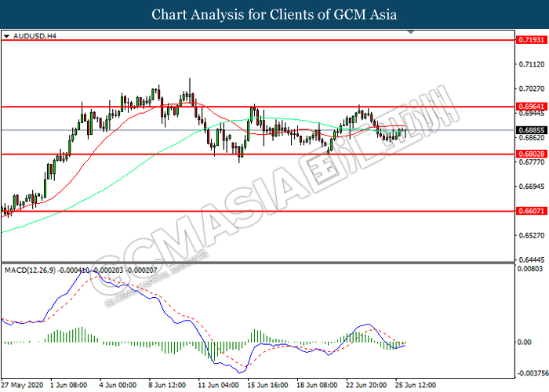Screen dimensions: 549x392
Task: Click the 18 Jun 08:00 time label
Action: coord(317,385)
